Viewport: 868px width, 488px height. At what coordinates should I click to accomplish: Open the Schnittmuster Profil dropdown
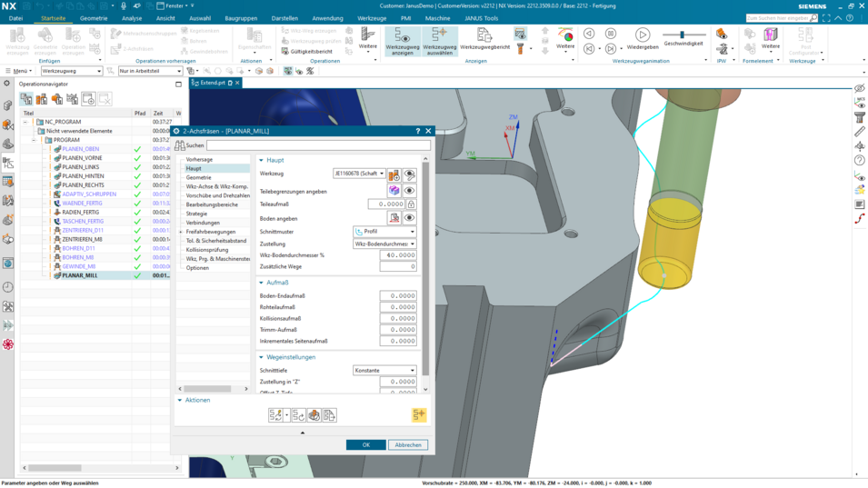click(384, 231)
